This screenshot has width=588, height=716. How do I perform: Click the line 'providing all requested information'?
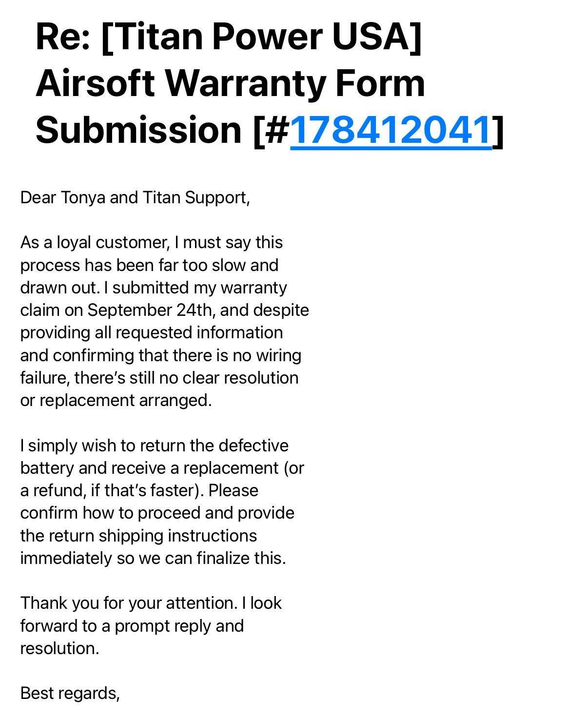(x=151, y=332)
